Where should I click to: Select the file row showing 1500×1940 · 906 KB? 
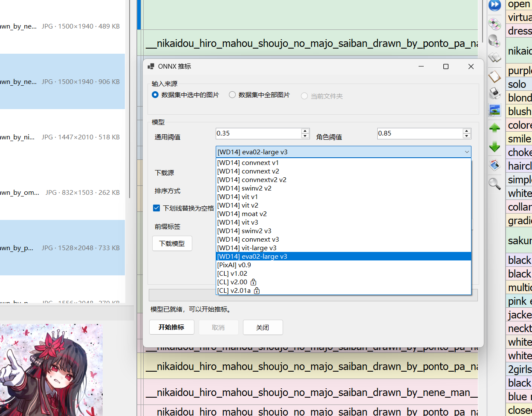pos(62,81)
